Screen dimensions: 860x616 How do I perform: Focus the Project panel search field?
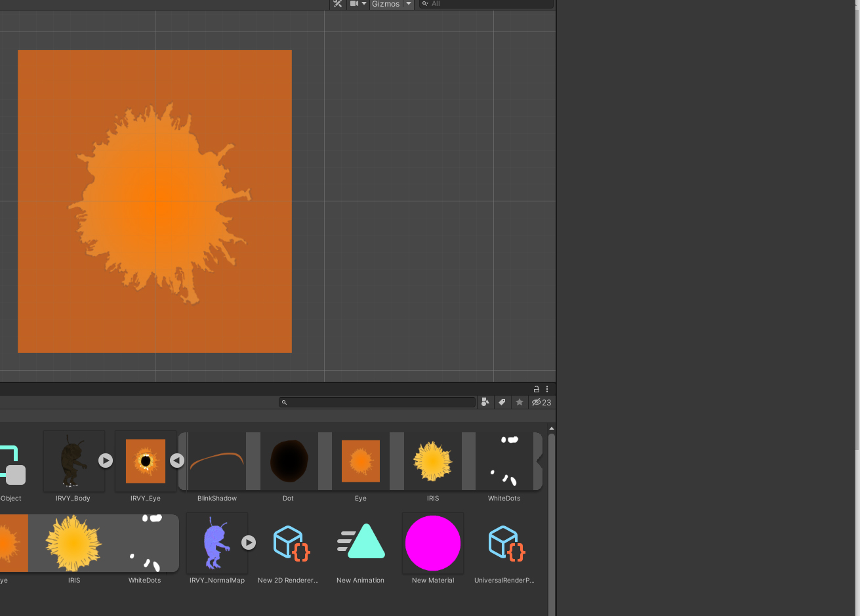[377, 402]
